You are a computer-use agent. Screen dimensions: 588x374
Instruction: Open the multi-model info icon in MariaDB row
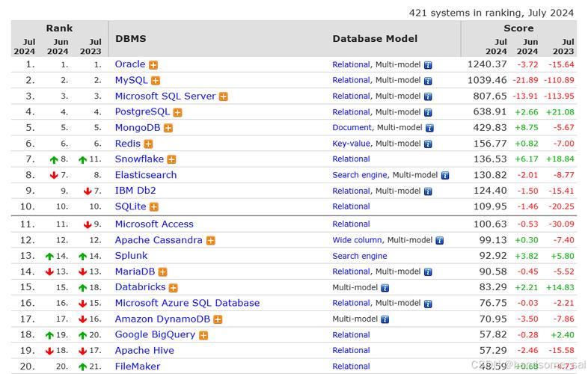[x=428, y=272]
